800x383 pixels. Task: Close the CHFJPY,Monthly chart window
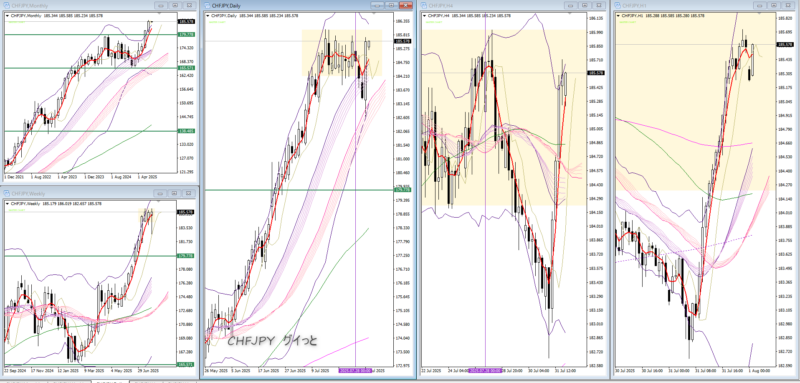pyautogui.click(x=189, y=6)
